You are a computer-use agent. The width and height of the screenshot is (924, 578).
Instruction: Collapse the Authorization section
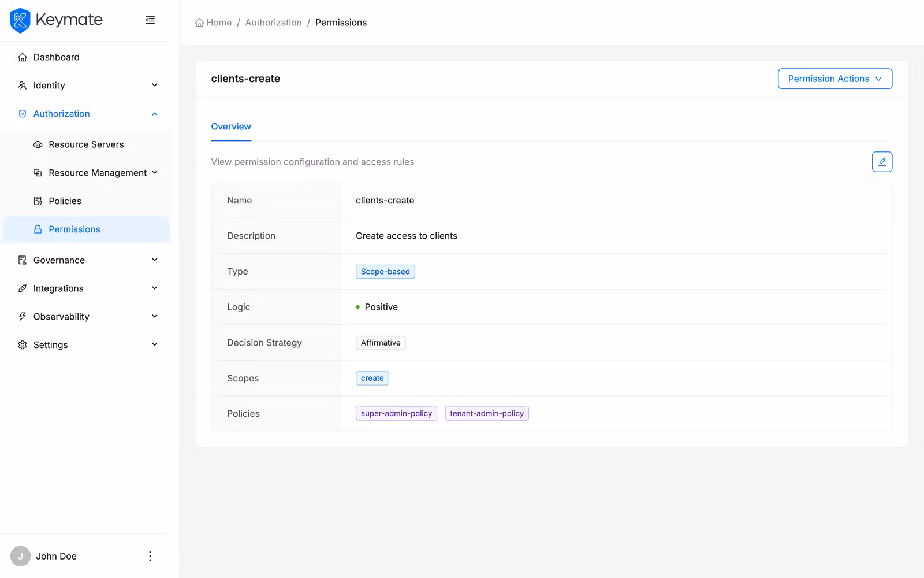click(154, 113)
